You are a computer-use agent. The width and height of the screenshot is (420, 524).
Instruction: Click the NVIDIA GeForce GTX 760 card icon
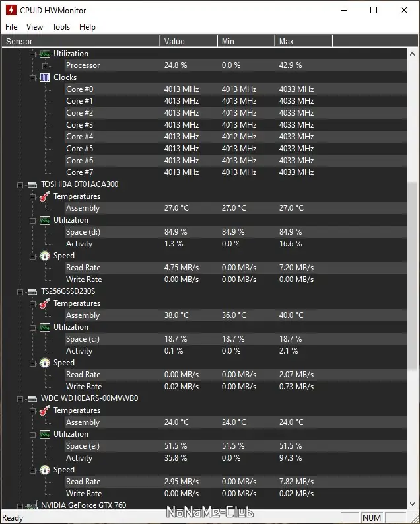click(32, 505)
